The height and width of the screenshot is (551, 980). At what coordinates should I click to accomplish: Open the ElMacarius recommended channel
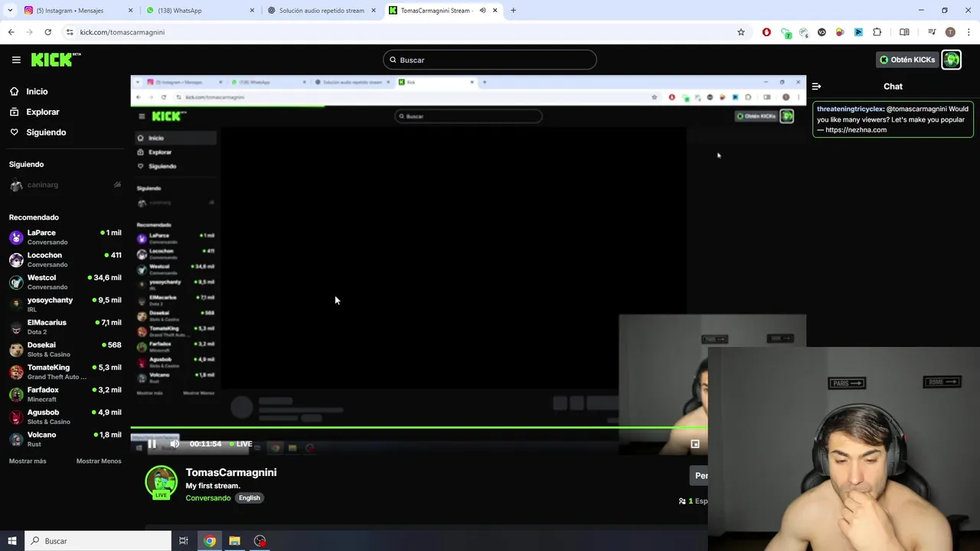[65, 327]
